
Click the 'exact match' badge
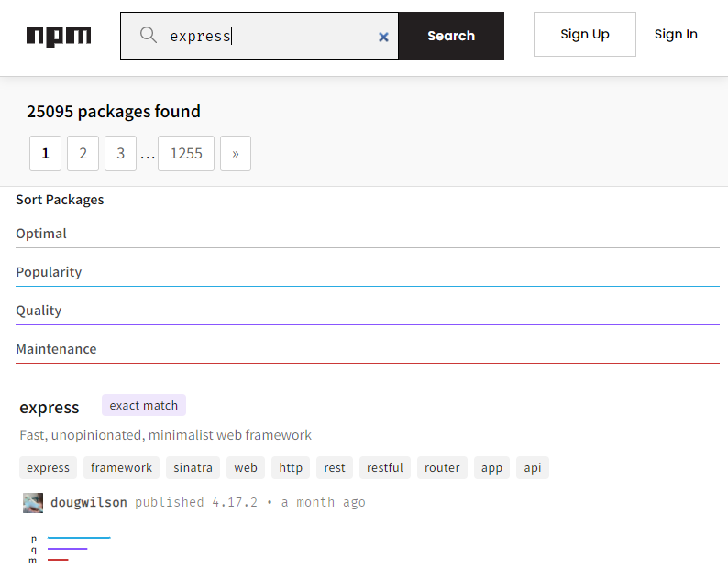pyautogui.click(x=144, y=405)
